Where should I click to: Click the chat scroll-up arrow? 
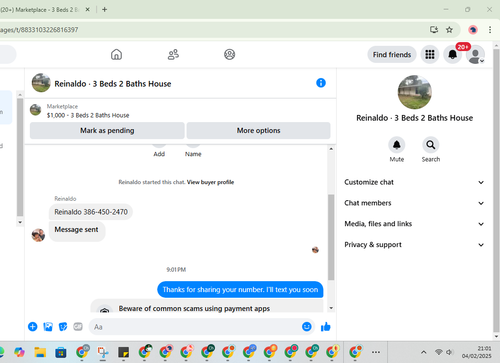[x=331, y=149]
